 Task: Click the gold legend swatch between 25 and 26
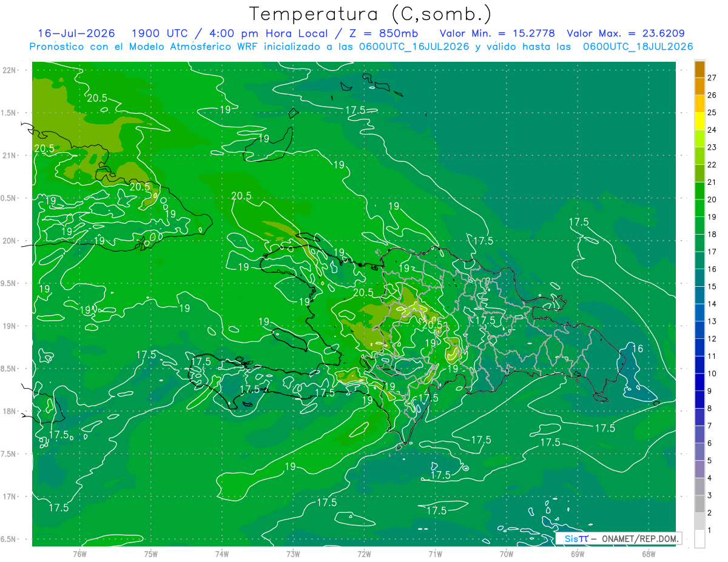click(x=699, y=104)
